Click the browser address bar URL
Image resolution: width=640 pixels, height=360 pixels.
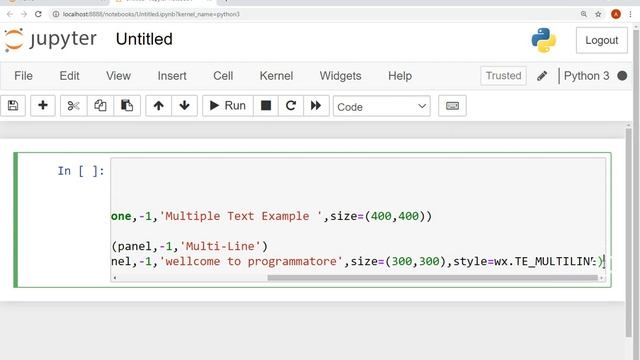coord(151,14)
